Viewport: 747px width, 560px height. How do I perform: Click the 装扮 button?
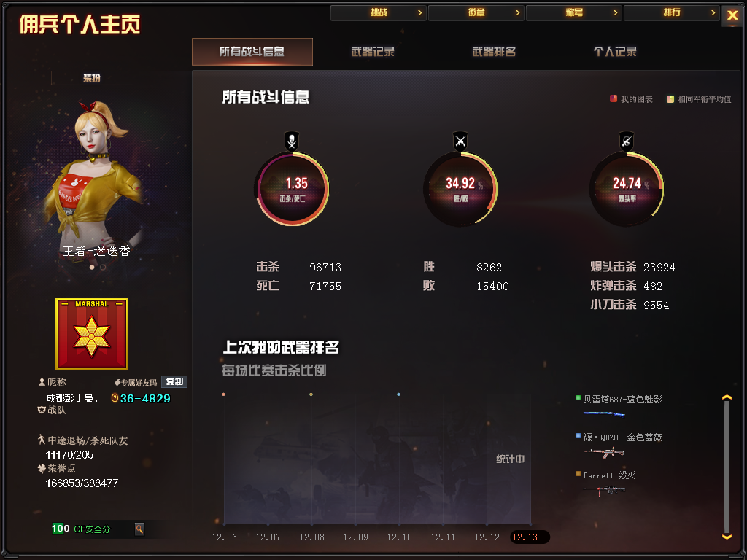(x=92, y=77)
